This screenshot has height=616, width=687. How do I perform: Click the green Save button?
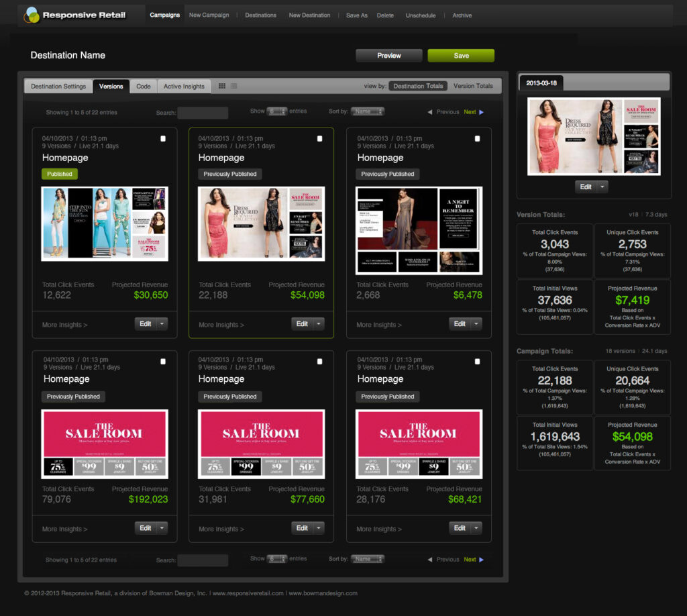point(461,56)
